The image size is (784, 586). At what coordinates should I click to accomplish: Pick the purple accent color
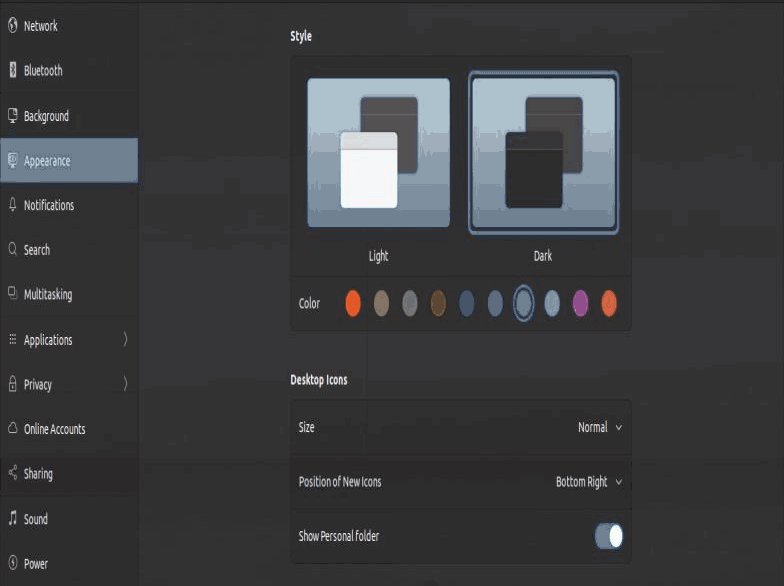(x=580, y=304)
